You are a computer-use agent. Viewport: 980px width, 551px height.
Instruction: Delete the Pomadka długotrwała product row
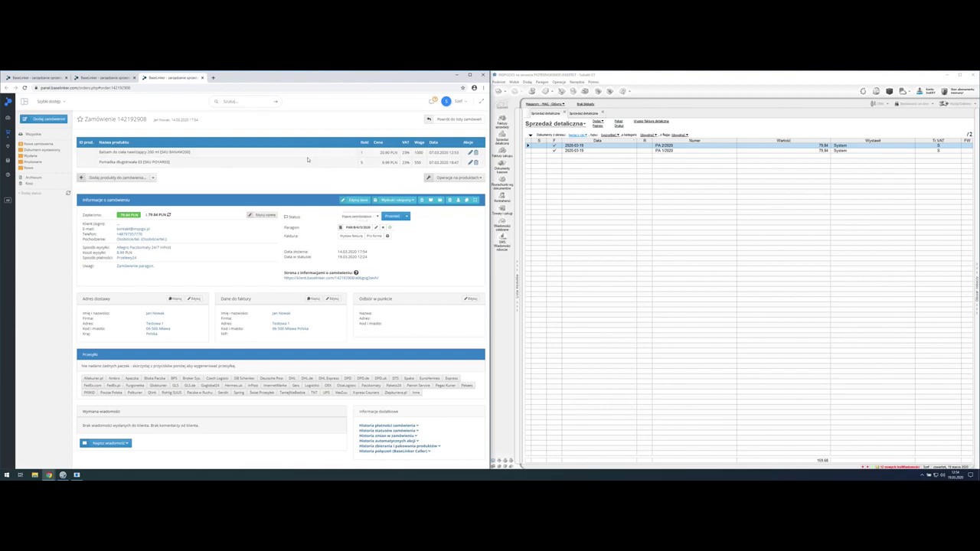(x=476, y=162)
